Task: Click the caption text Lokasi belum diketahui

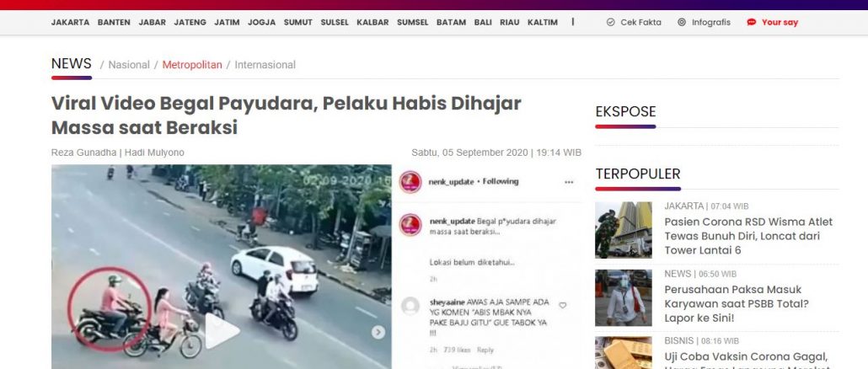Action: 472,262
